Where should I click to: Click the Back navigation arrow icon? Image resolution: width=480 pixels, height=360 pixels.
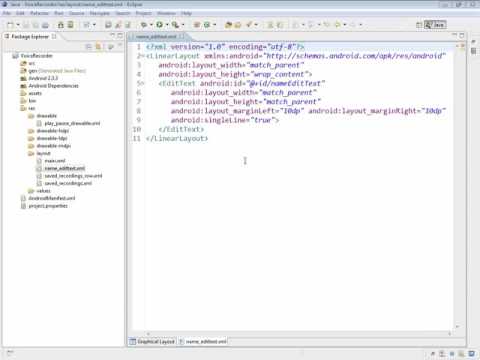point(338,25)
